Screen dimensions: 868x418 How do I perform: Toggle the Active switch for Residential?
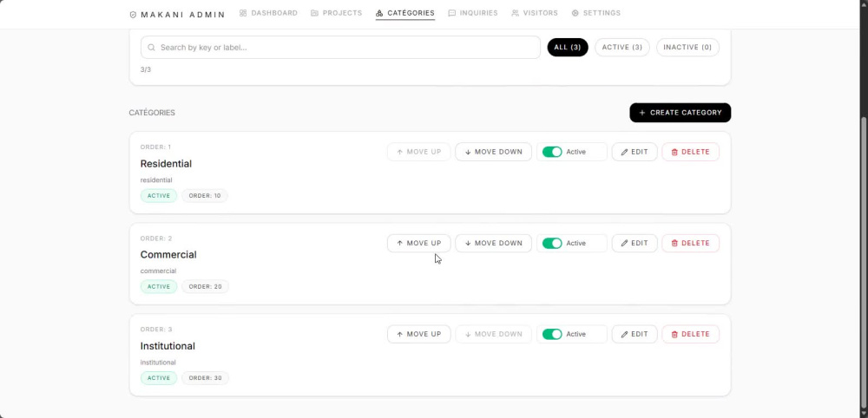click(552, 152)
